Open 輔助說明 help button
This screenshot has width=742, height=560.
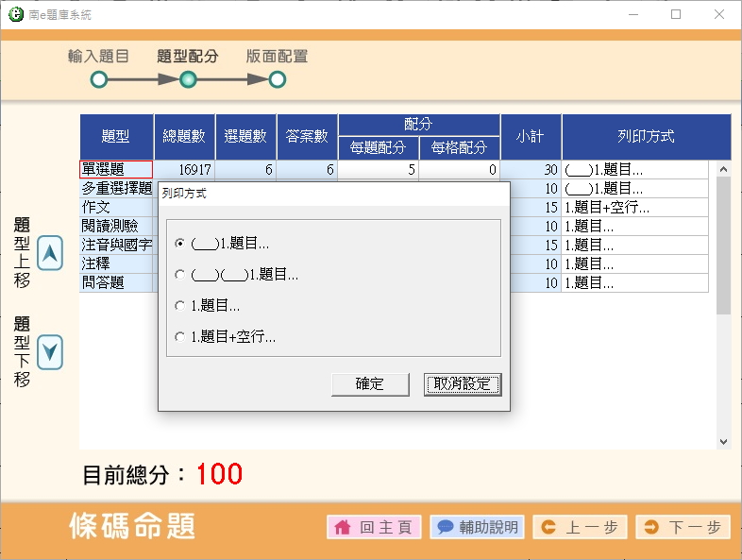tap(478, 527)
